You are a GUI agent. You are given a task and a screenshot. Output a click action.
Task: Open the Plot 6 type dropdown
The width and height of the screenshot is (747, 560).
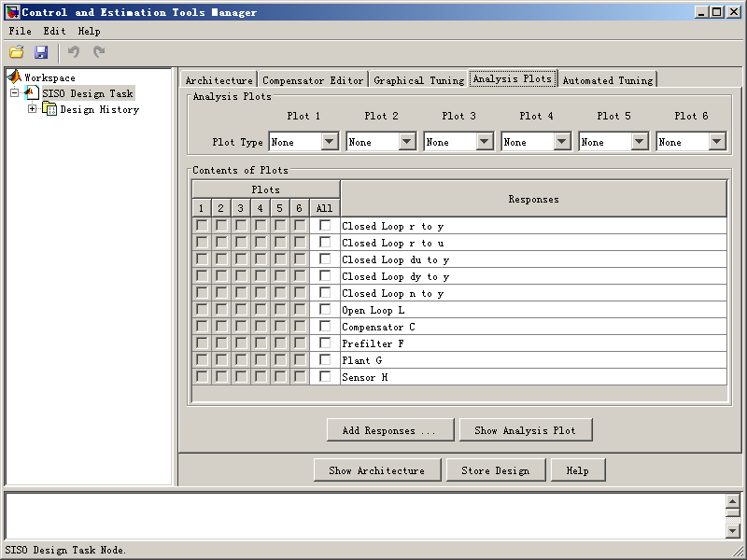coord(717,142)
